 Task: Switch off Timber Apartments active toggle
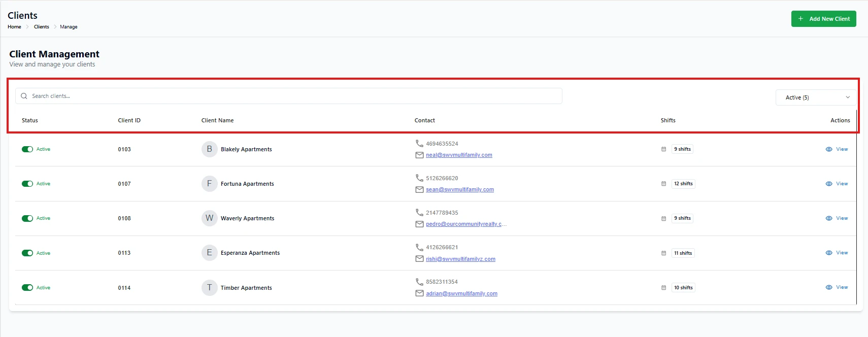point(27,288)
